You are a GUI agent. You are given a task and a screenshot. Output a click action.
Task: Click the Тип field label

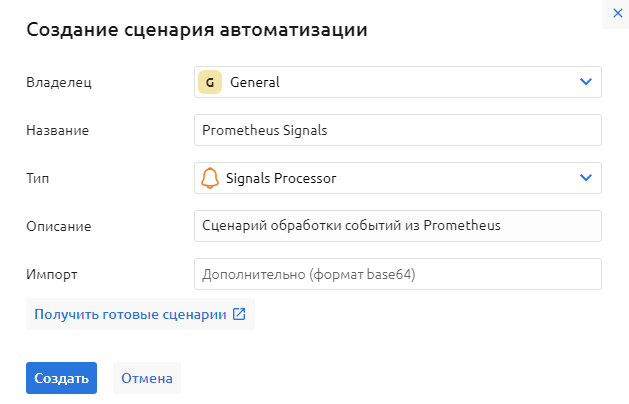[37, 178]
